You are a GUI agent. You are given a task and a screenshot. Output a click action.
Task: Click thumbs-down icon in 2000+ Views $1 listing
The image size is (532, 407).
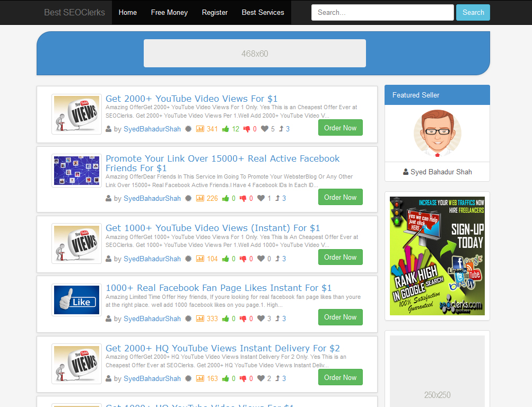click(247, 129)
